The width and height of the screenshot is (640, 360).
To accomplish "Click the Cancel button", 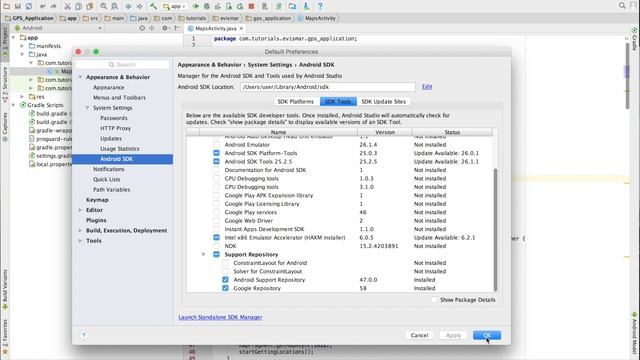I will 419,335.
